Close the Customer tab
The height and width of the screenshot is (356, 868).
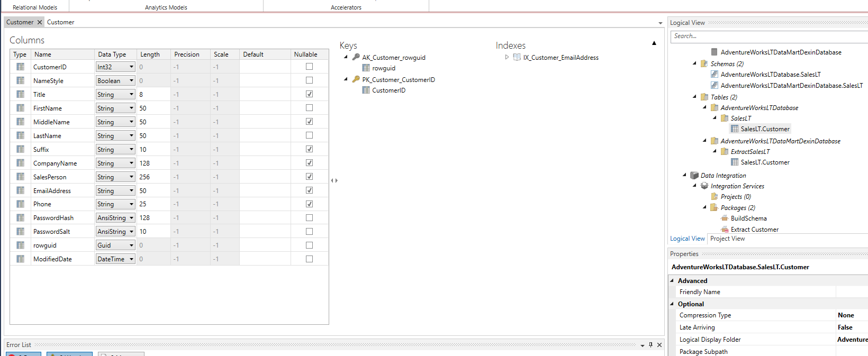coord(40,22)
